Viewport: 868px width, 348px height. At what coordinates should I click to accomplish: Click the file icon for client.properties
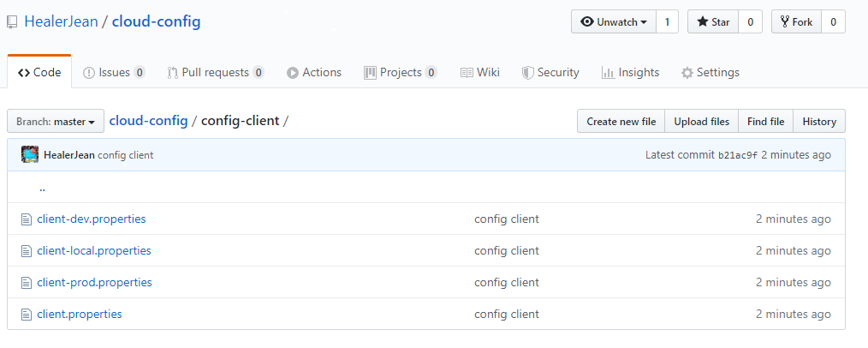point(26,315)
